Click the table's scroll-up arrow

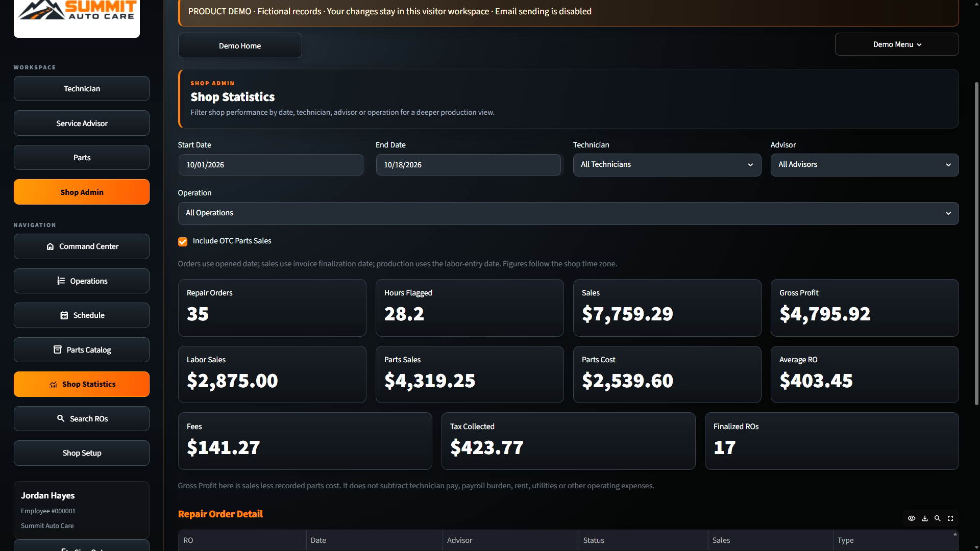(955, 534)
